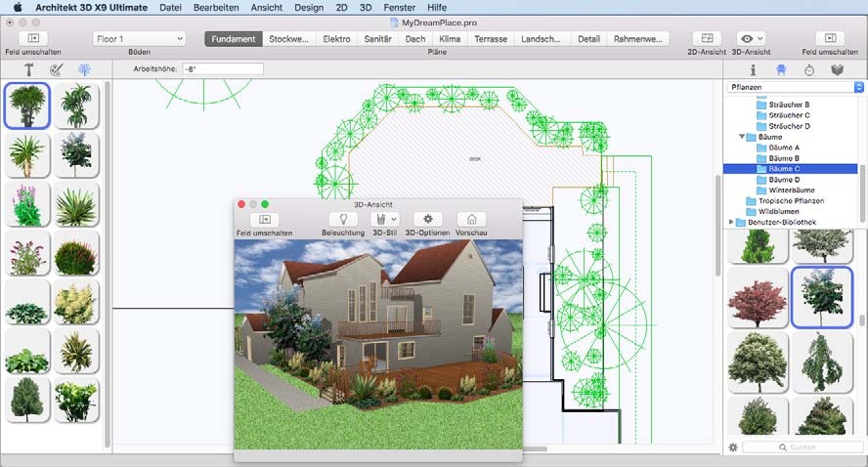Screen dimensions: 868x467
Task: Open the Ansicht menu
Action: [267, 8]
